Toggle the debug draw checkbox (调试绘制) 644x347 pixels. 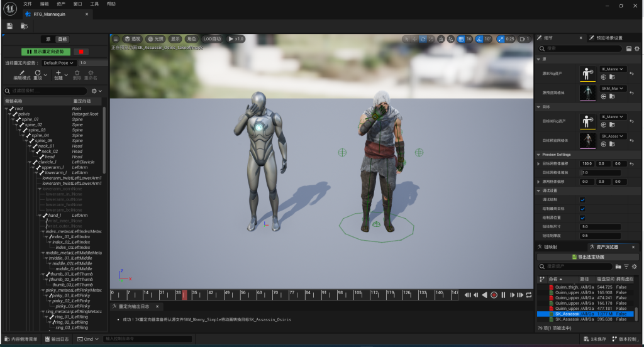coord(582,200)
